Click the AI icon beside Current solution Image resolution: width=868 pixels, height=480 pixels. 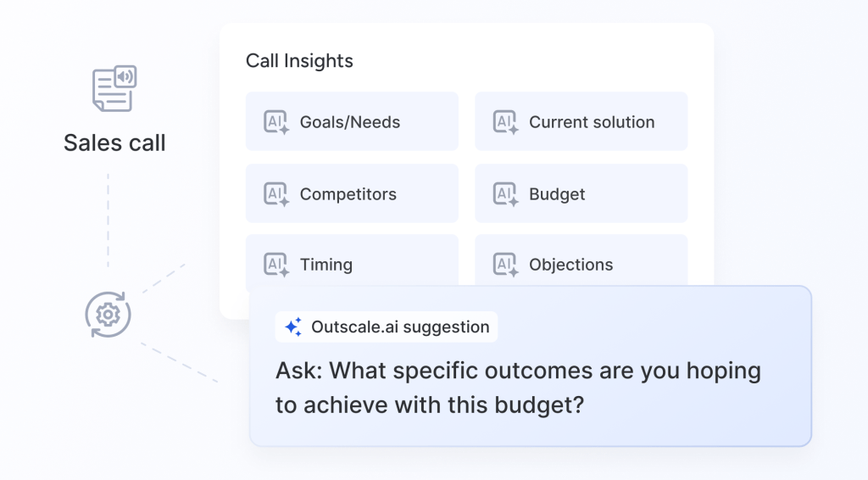click(505, 122)
